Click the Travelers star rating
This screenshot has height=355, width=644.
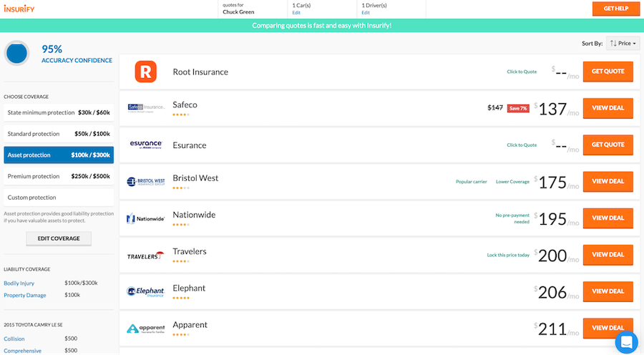tap(181, 261)
